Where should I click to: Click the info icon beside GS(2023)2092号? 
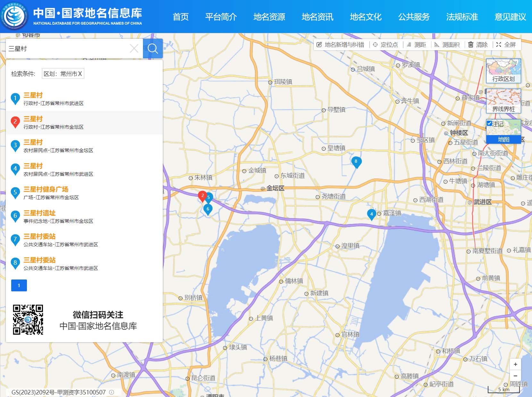(x=112, y=392)
